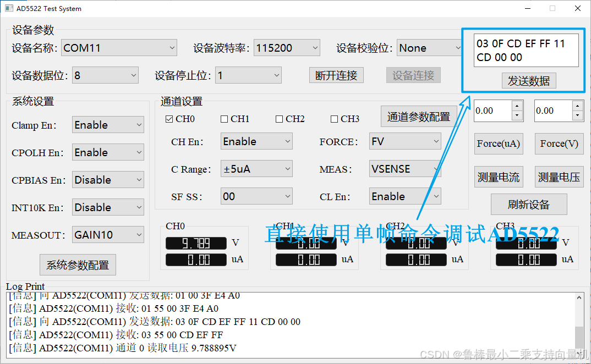Click the Log Print scrollbar thumb
591x364 pixels.
579,338
